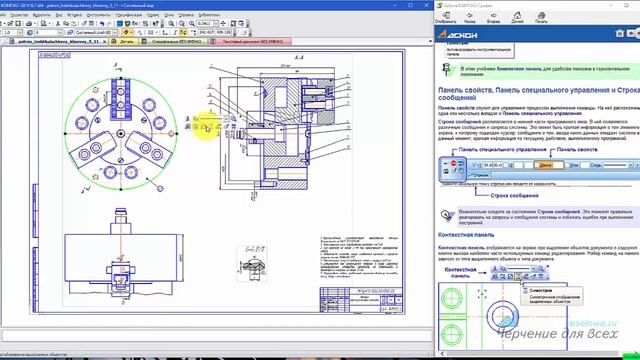Toggle the grid display icon

click(150, 32)
